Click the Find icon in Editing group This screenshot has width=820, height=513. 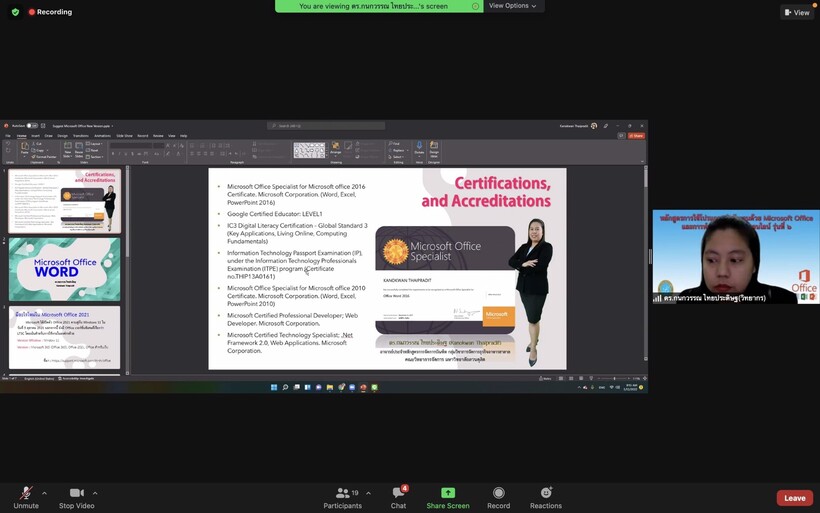point(394,144)
